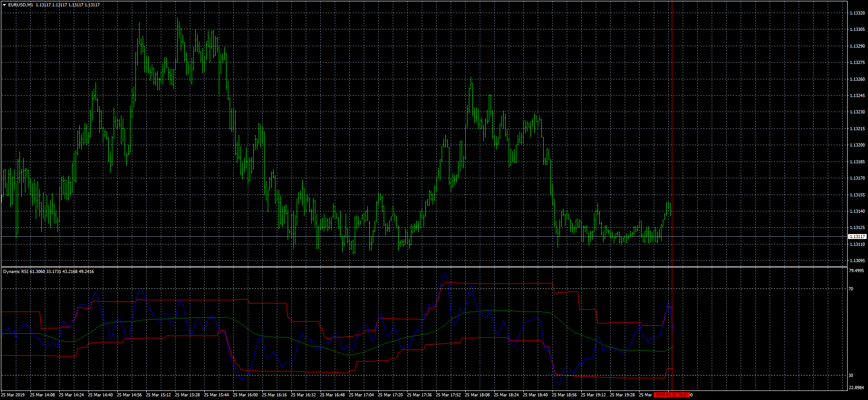Click the 1.13110 price scale label

coord(857,244)
